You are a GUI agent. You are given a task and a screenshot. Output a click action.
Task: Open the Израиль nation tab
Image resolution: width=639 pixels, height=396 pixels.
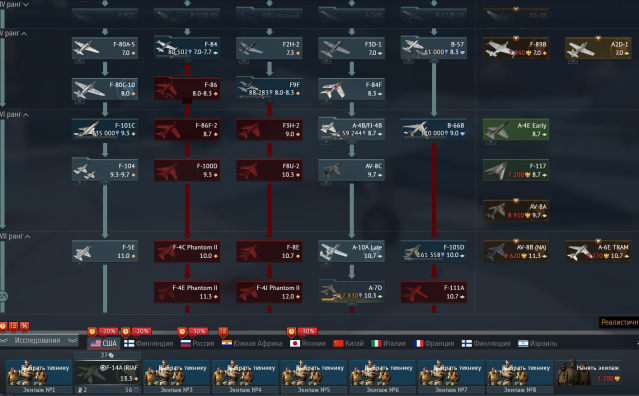click(x=537, y=343)
